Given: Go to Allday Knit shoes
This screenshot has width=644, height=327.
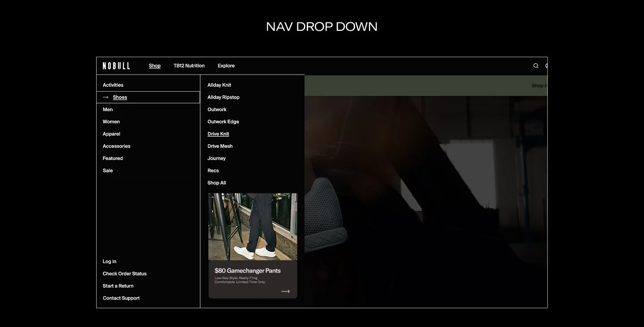Looking at the screenshot, I should tap(219, 85).
